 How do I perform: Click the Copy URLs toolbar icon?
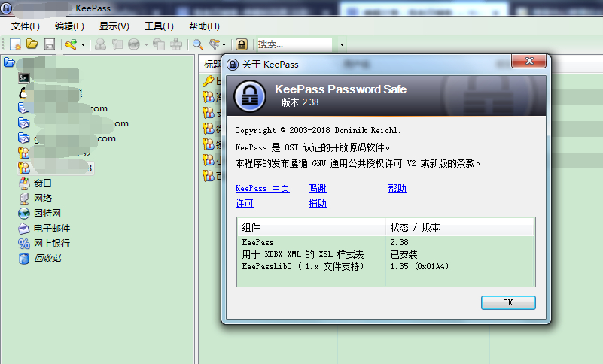pos(159,44)
